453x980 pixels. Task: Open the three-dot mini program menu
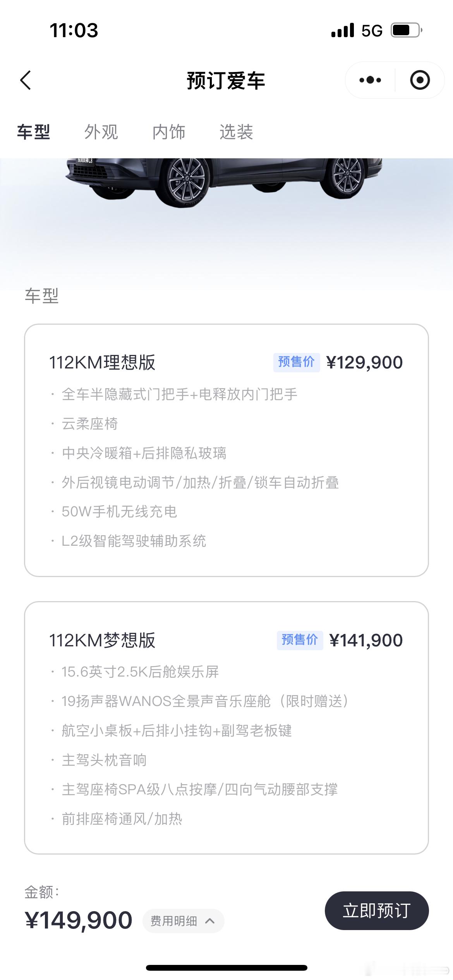[370, 80]
